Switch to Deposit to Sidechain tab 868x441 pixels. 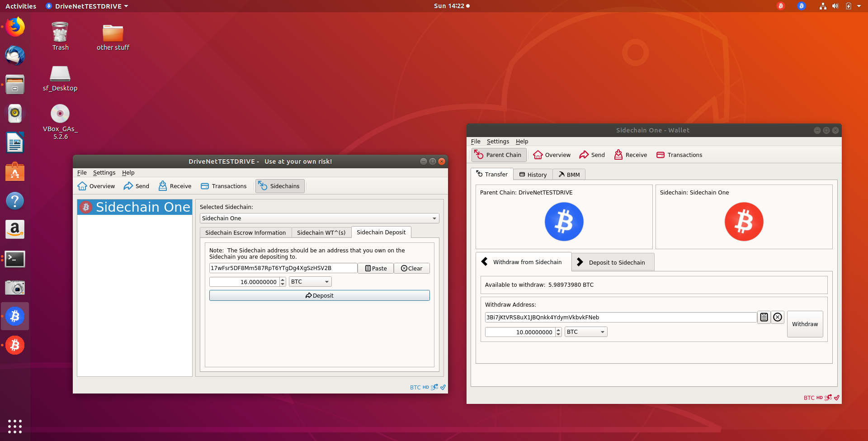click(x=613, y=262)
